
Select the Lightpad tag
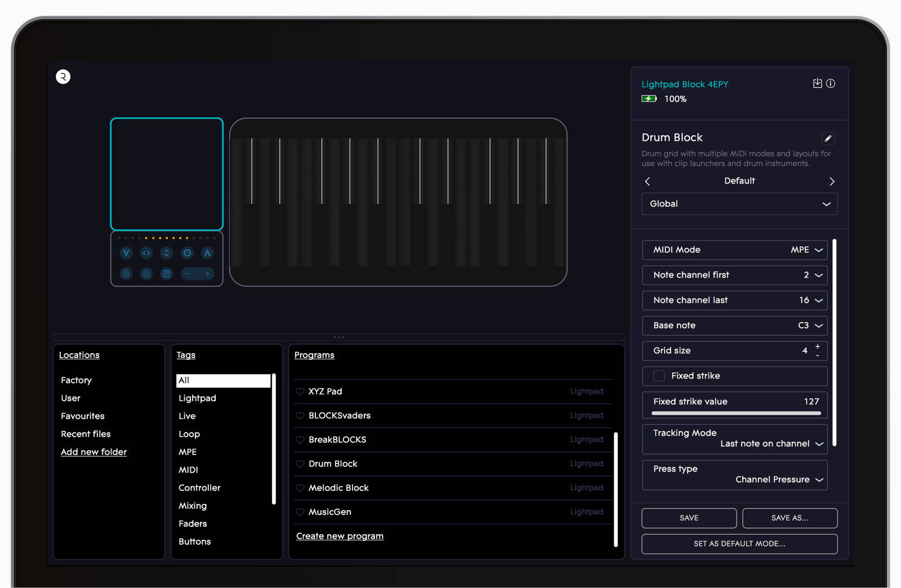click(x=197, y=398)
